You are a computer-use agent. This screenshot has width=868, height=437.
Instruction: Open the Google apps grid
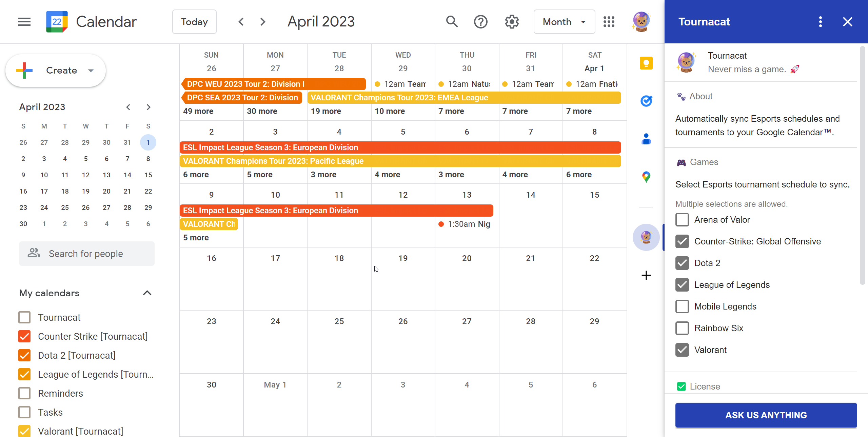click(609, 22)
